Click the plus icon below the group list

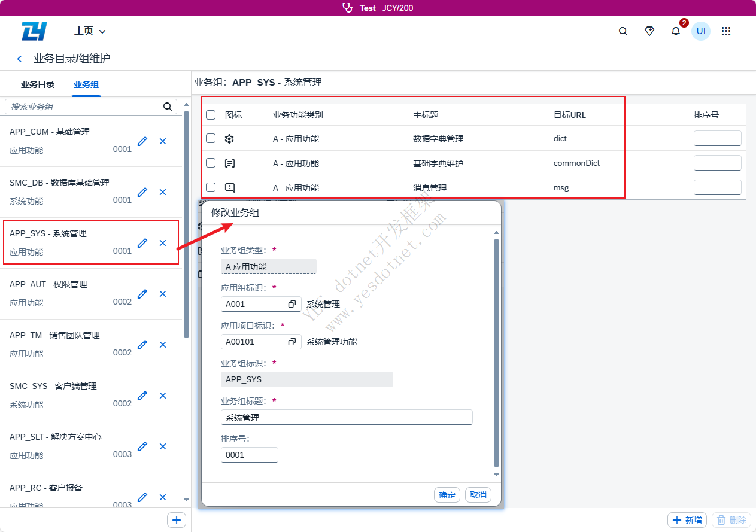tap(176, 520)
